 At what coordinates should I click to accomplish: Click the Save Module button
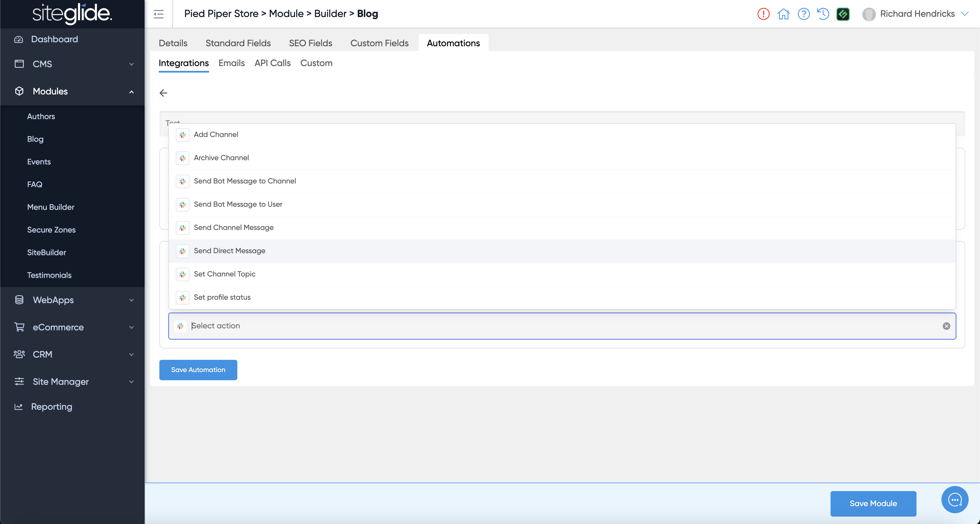(x=873, y=503)
